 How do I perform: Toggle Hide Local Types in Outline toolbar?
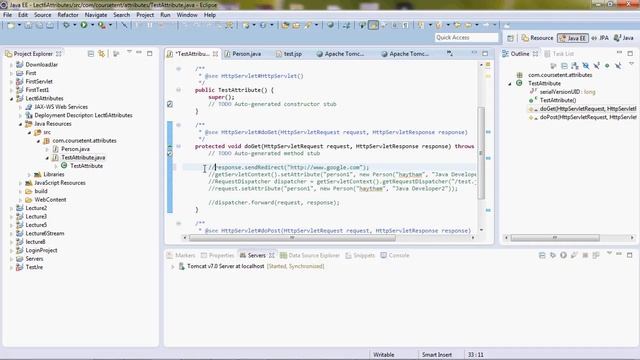pyautogui.click(x=618, y=66)
